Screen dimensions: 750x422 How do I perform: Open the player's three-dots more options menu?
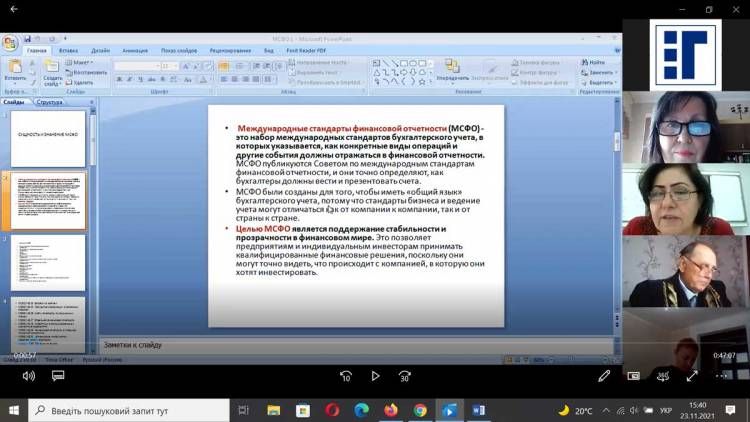coord(721,376)
